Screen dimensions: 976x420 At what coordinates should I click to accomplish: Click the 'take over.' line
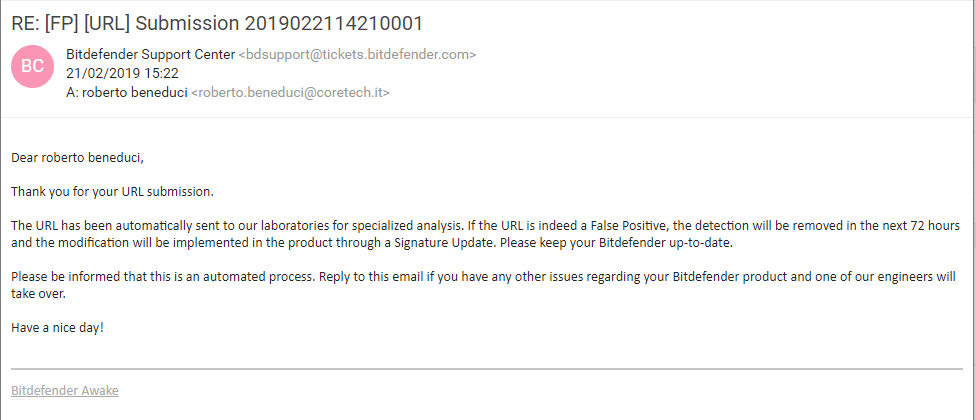pos(38,294)
